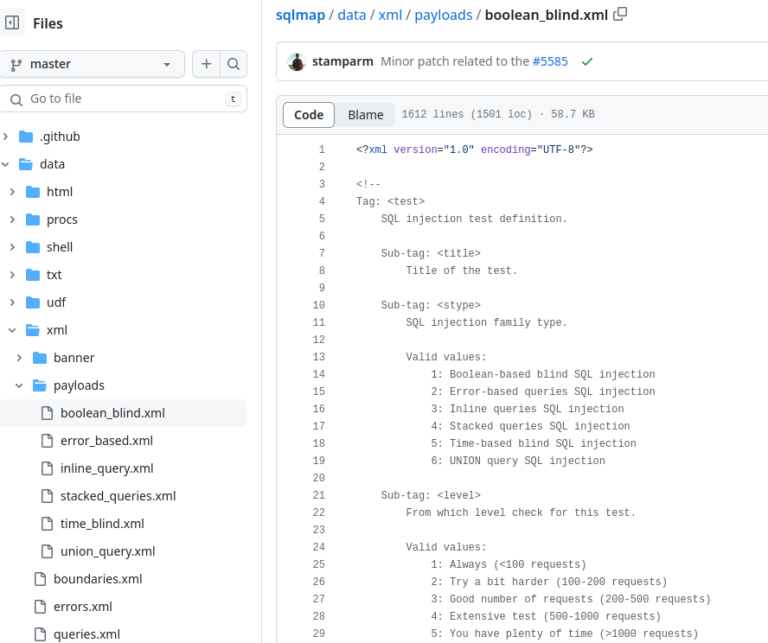
Task: Copy file path icon
Action: [620, 14]
